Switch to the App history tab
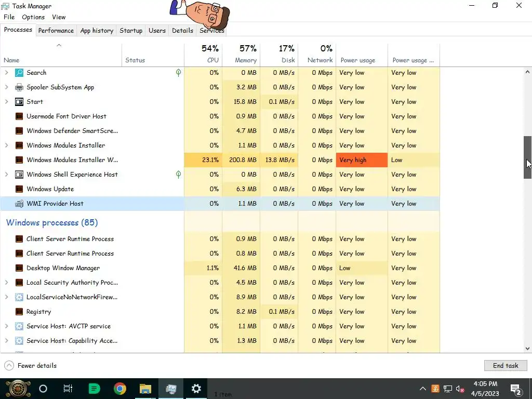 (x=97, y=31)
